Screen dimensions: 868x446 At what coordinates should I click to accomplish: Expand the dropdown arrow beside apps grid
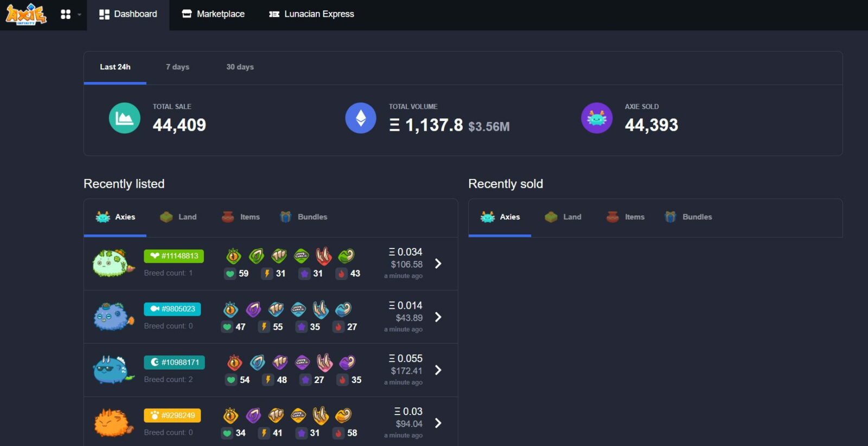click(79, 15)
